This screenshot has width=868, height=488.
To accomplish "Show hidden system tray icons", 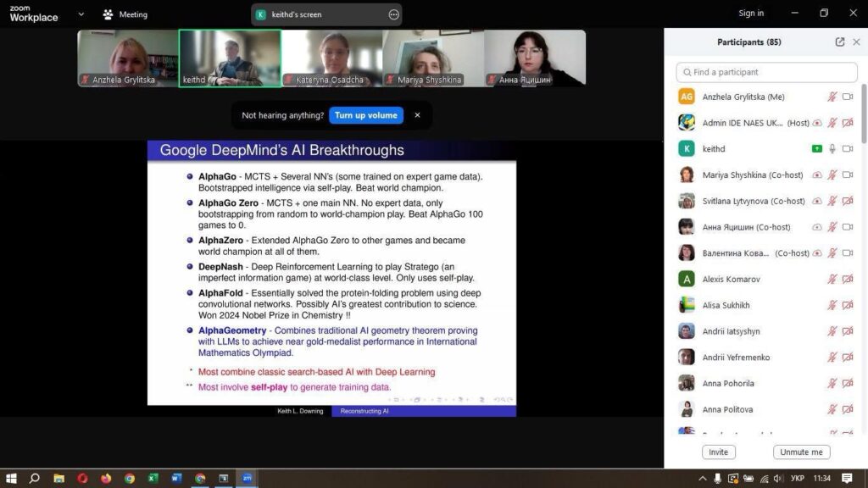I will click(x=702, y=479).
